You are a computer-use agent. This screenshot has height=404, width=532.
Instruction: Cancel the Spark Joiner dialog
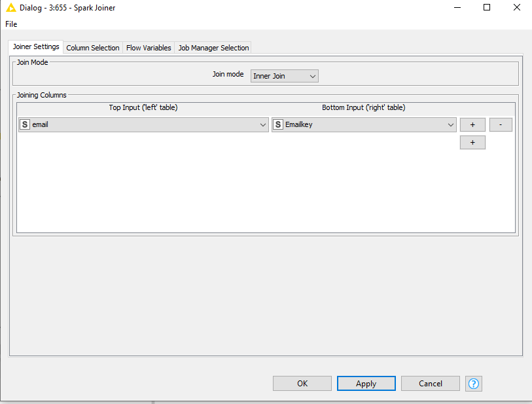[x=430, y=383]
